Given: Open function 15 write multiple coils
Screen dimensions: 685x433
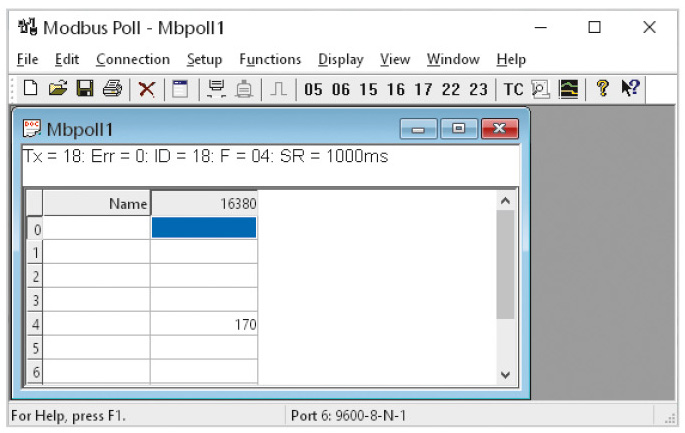Looking at the screenshot, I should (x=368, y=90).
